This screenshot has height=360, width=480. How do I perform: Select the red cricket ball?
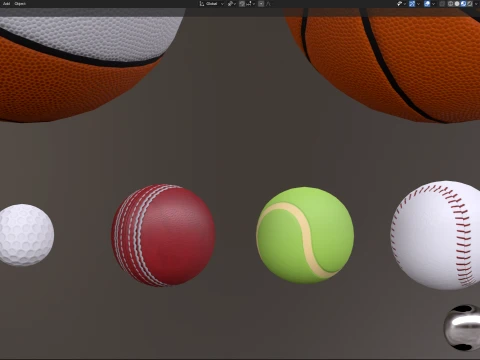pos(163,235)
